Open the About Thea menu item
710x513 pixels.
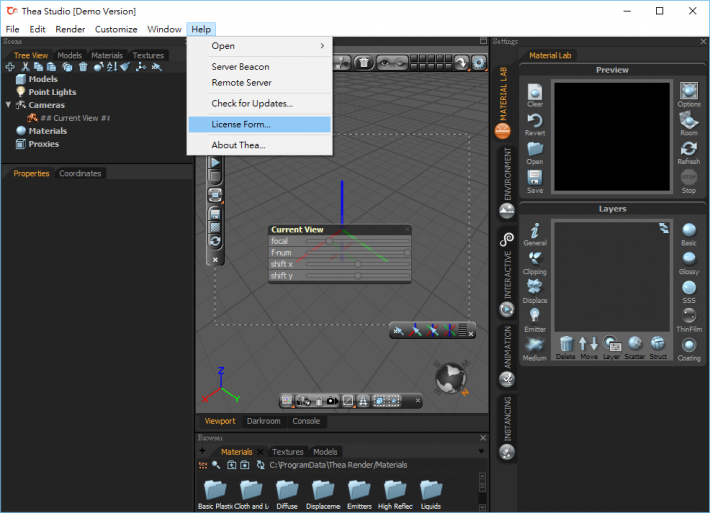click(x=238, y=146)
